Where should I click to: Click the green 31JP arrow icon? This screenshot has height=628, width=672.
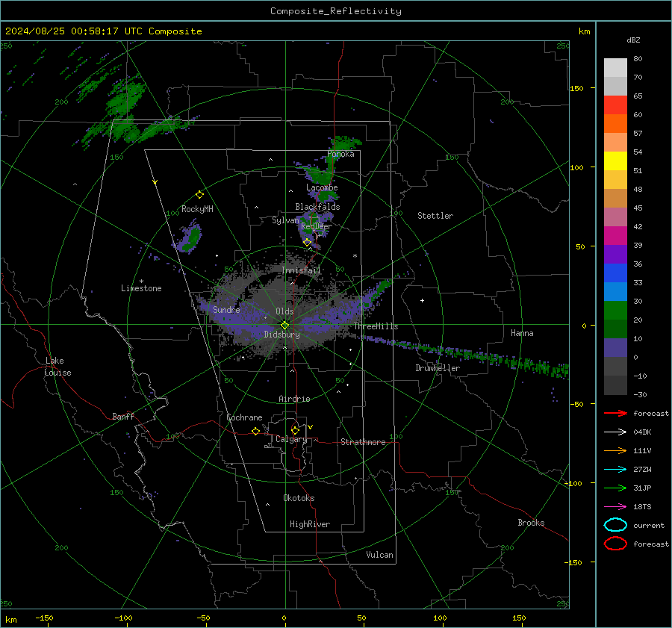[615, 488]
